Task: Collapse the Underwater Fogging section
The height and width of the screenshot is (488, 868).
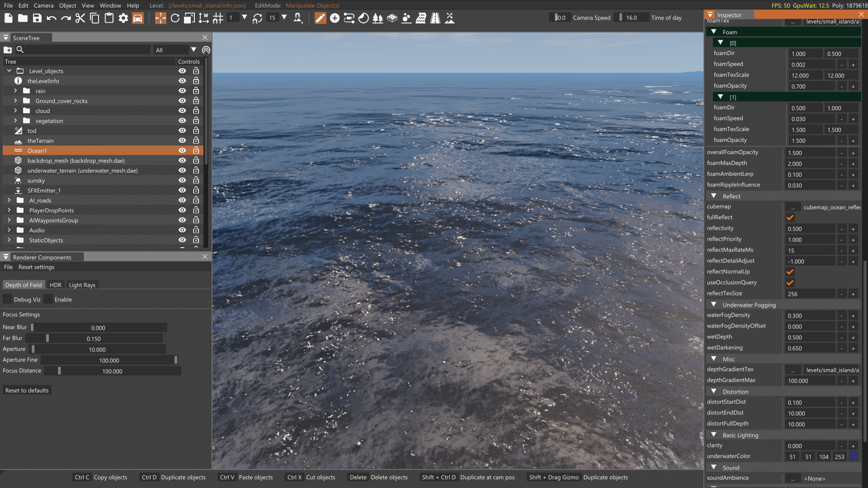Action: (x=714, y=305)
